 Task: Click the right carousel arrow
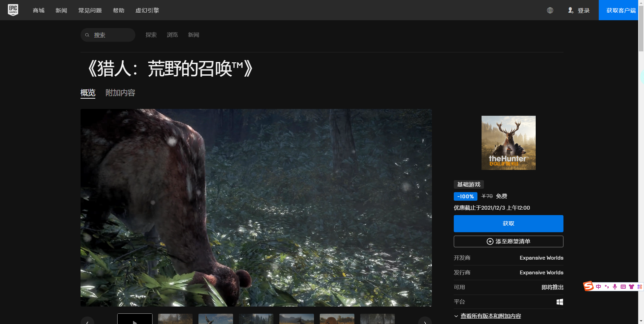425,322
